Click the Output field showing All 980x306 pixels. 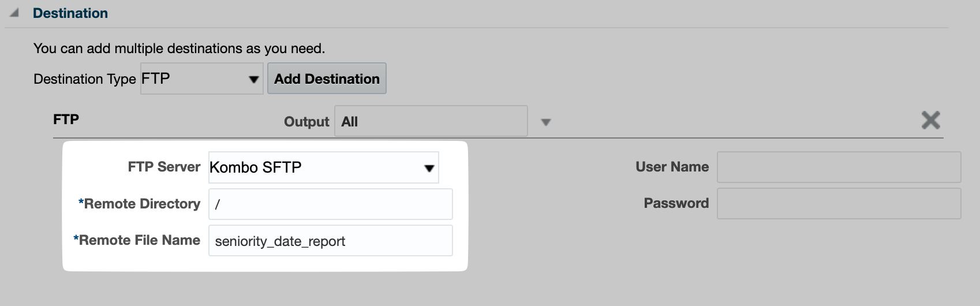click(x=431, y=121)
